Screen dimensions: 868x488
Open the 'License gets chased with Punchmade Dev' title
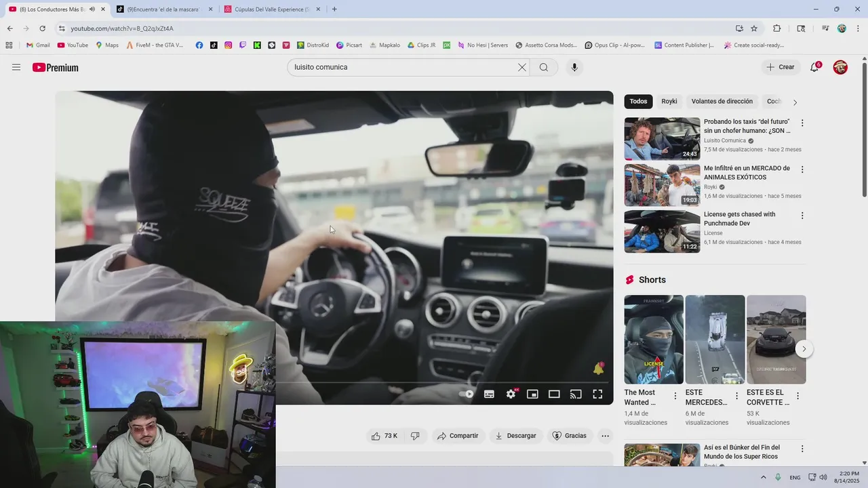coord(739,219)
